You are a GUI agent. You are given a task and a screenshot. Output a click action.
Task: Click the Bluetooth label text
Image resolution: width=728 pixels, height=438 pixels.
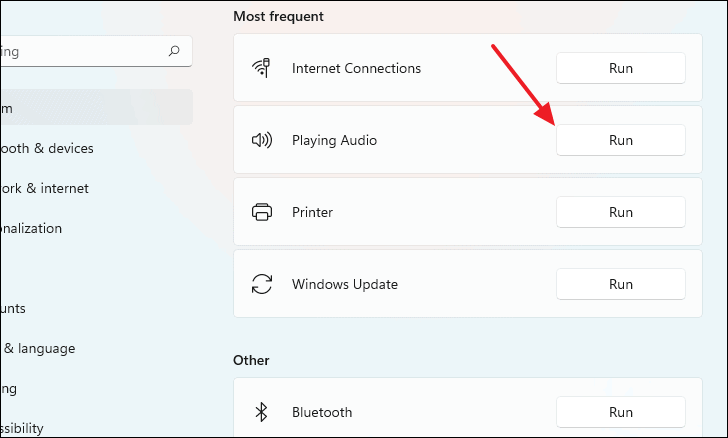pos(322,412)
